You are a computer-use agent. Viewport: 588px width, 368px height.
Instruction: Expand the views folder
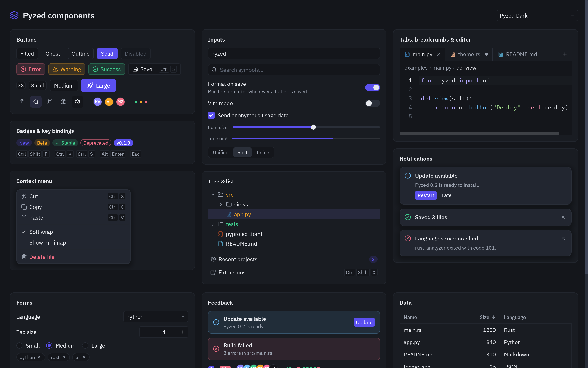pos(221,204)
